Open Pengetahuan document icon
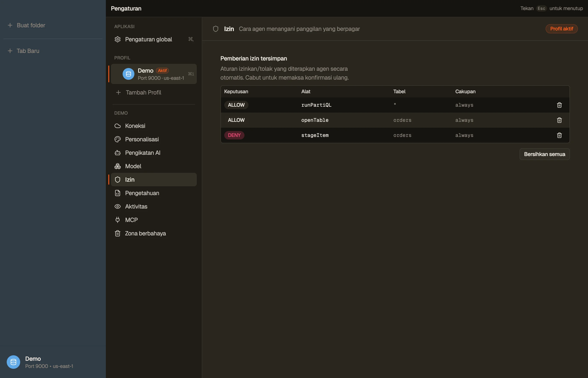This screenshot has height=378, width=588. 118,193
